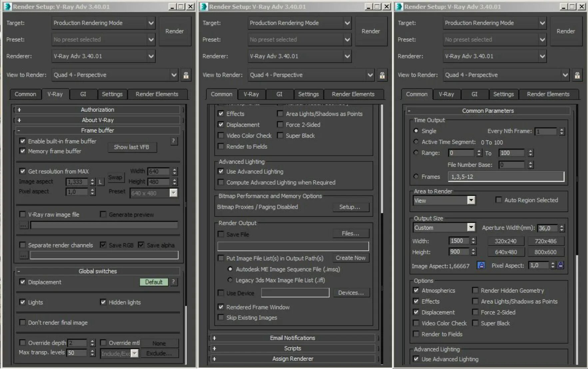Screen dimensions: 588x369
Task: Enable Auto Region Selected checkbox
Action: [x=498, y=200]
